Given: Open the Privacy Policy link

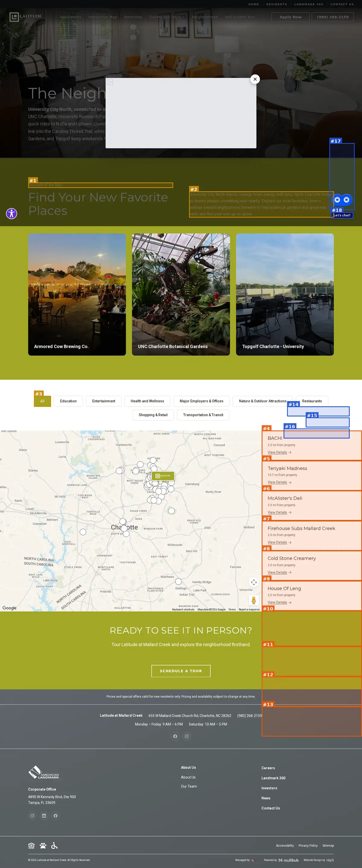Looking at the screenshot, I should click(308, 845).
